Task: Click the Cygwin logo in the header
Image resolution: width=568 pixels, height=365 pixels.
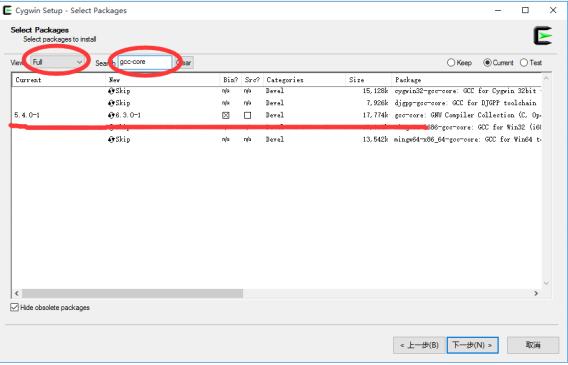Action: (543, 36)
